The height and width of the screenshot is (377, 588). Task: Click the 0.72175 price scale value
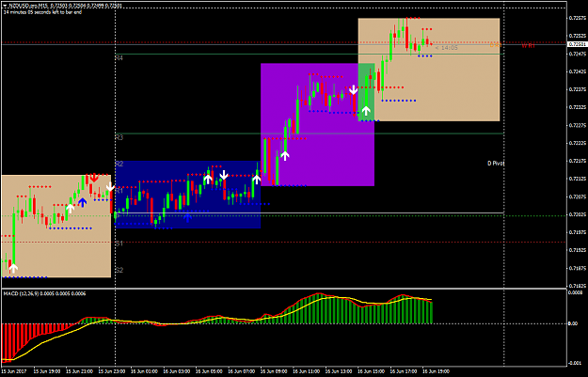pos(576,161)
